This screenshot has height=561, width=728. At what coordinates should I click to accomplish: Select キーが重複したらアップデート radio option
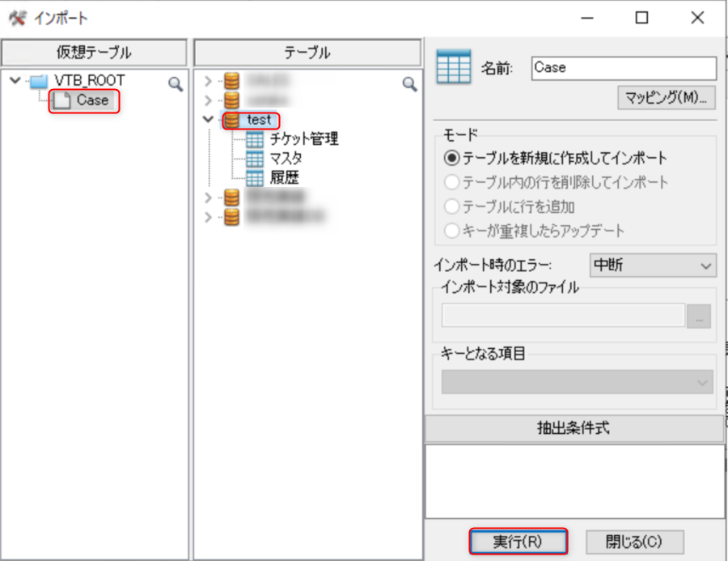(452, 231)
